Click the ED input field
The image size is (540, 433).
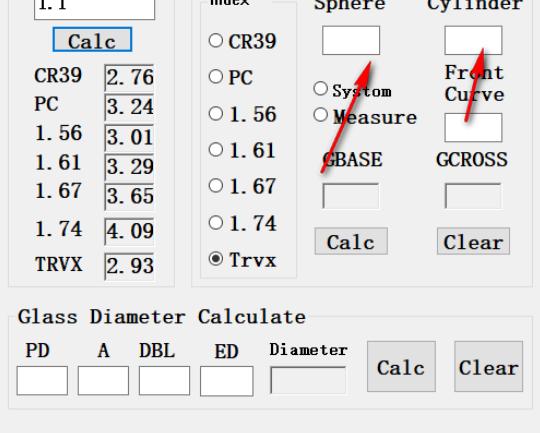point(227,381)
